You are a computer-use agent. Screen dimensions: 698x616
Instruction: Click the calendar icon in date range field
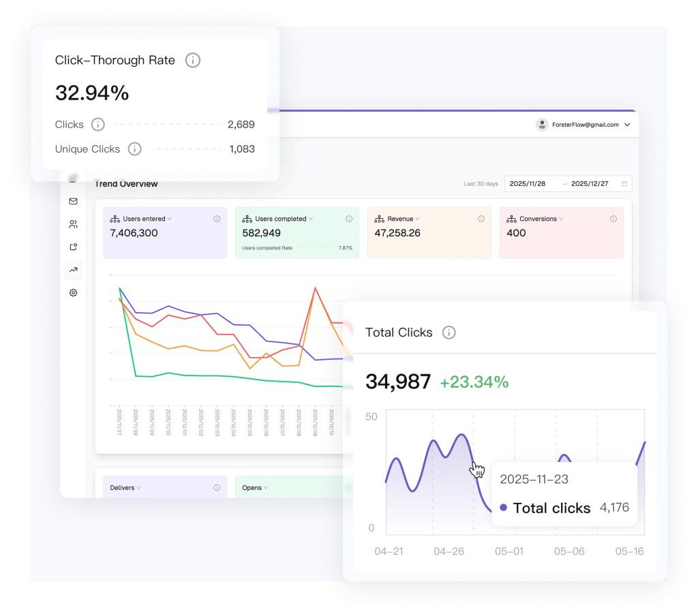click(x=624, y=184)
